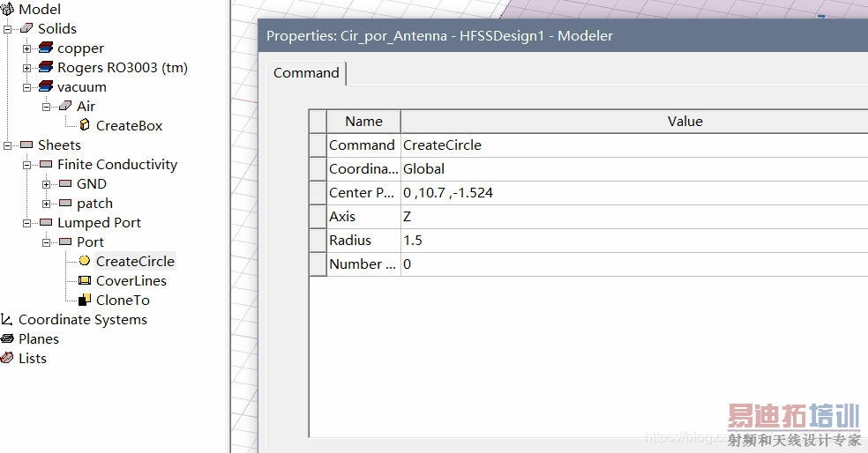The width and height of the screenshot is (868, 453).
Task: Select the Model tree label
Action: 40,10
